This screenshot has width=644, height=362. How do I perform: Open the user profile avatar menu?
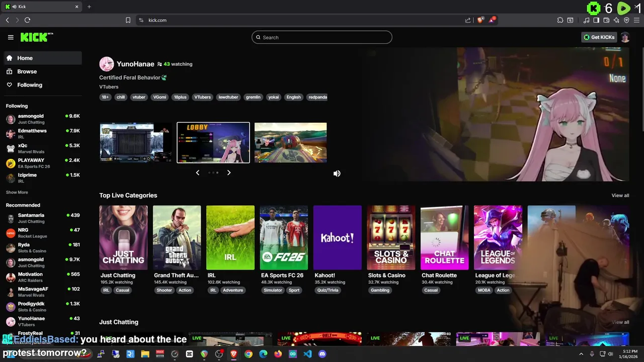625,37
